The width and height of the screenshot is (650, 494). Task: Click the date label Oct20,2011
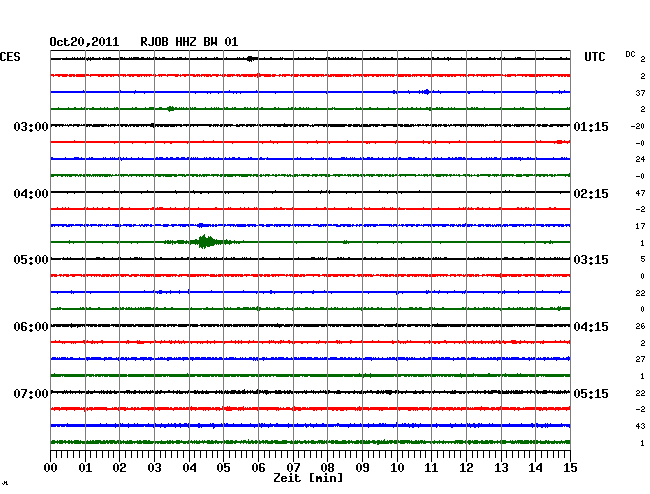(x=84, y=42)
